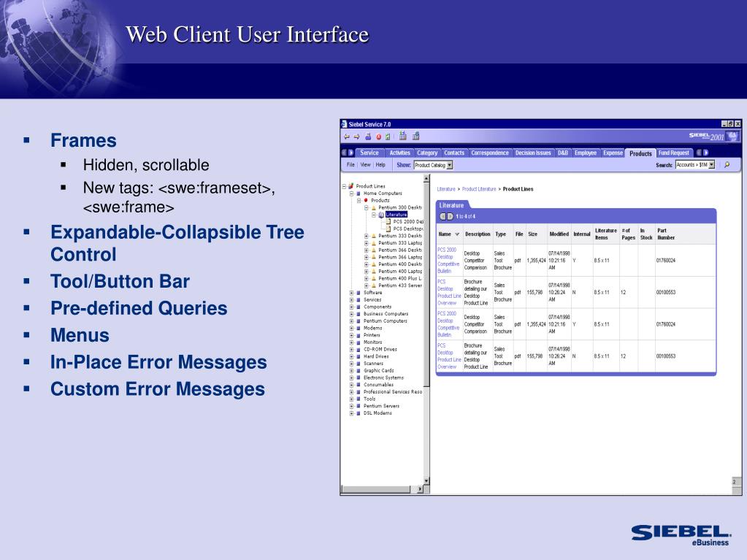
Task: Switch to the Contacts tab
Action: click(x=454, y=153)
